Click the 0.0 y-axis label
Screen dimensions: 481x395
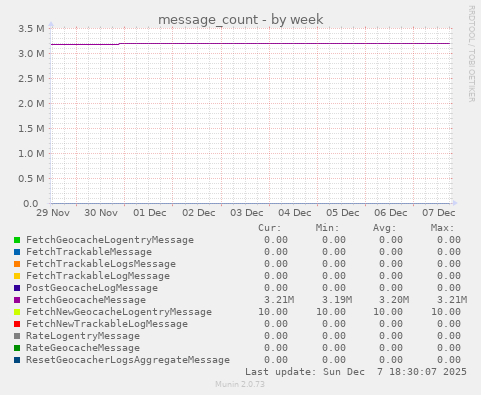point(31,204)
